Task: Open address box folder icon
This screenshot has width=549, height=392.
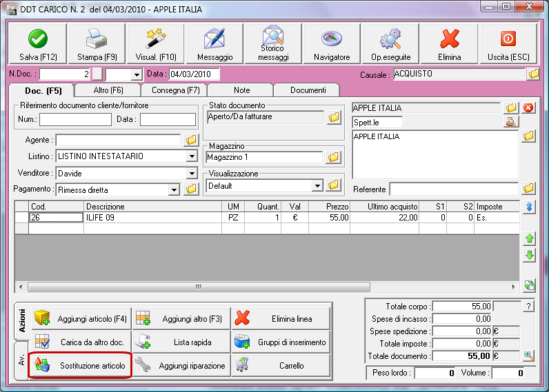Action: point(528,136)
